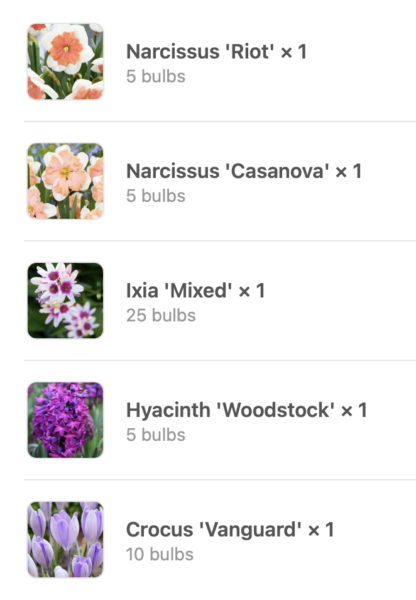
Task: Click the quantity '× 1' beside Ixia 'Mixed'
Action: pyautogui.click(x=252, y=291)
